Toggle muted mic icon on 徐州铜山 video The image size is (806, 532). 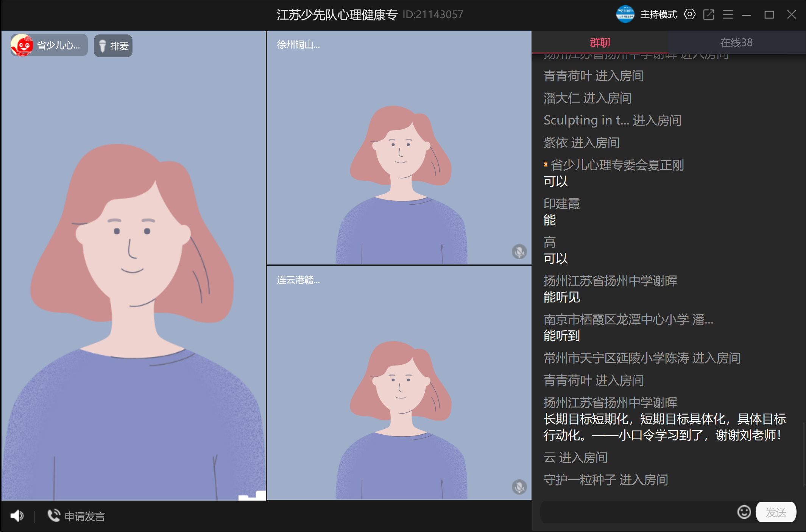[x=519, y=252]
